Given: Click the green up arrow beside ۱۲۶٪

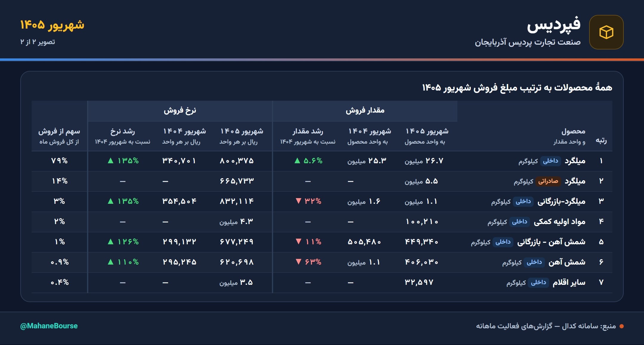Looking at the screenshot, I should coord(111,241).
